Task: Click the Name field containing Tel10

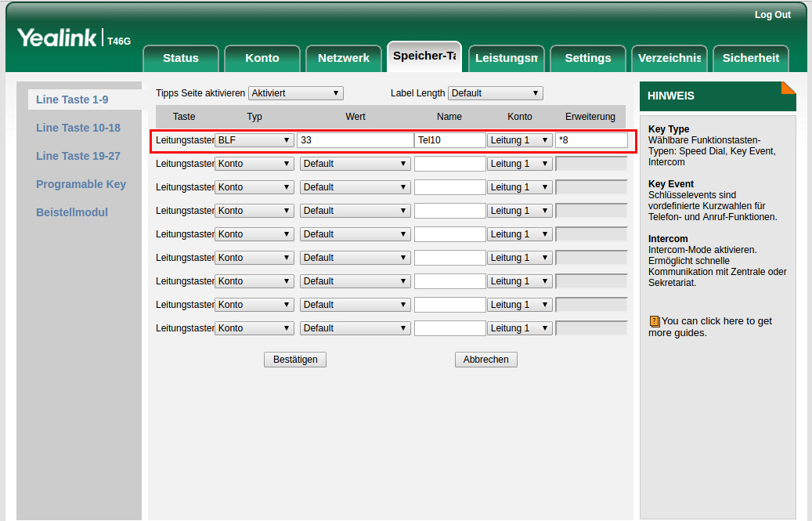Action: [x=449, y=140]
